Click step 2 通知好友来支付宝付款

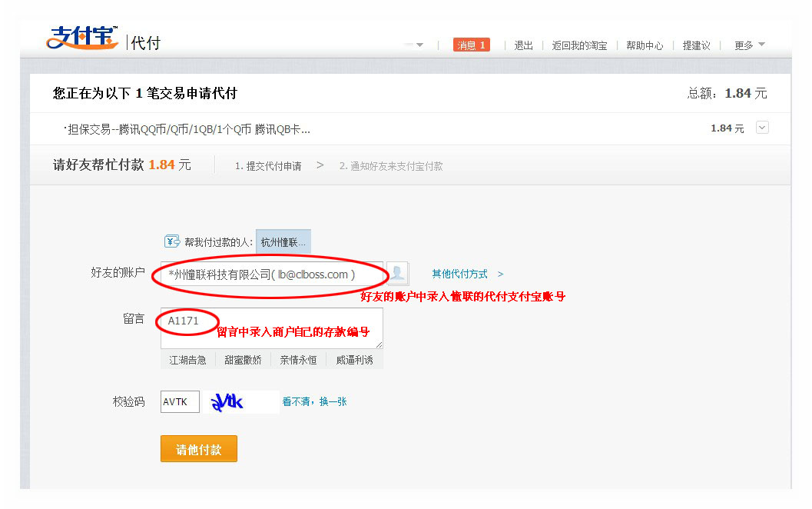(x=391, y=166)
